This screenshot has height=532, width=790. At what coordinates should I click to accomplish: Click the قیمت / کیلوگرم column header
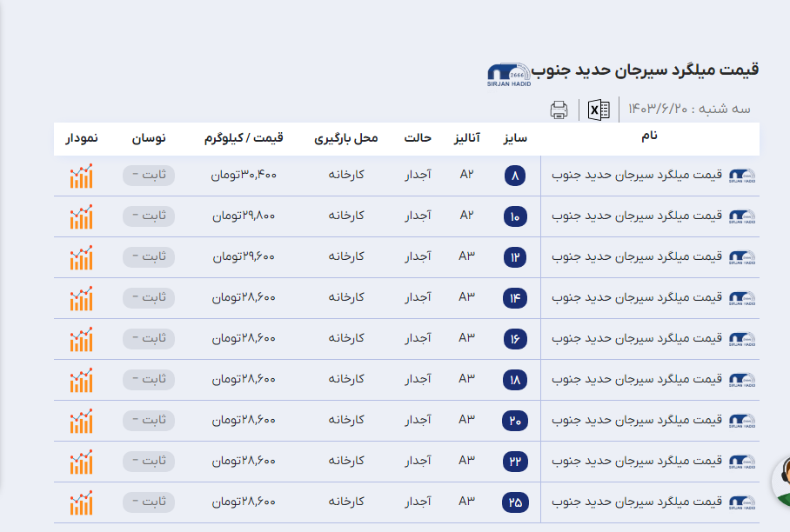click(x=244, y=138)
